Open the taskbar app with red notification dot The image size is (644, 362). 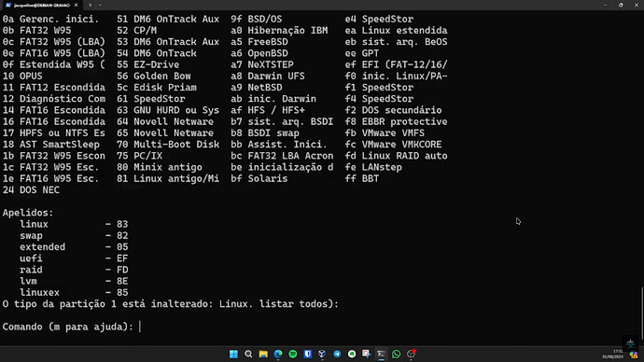pos(411,354)
